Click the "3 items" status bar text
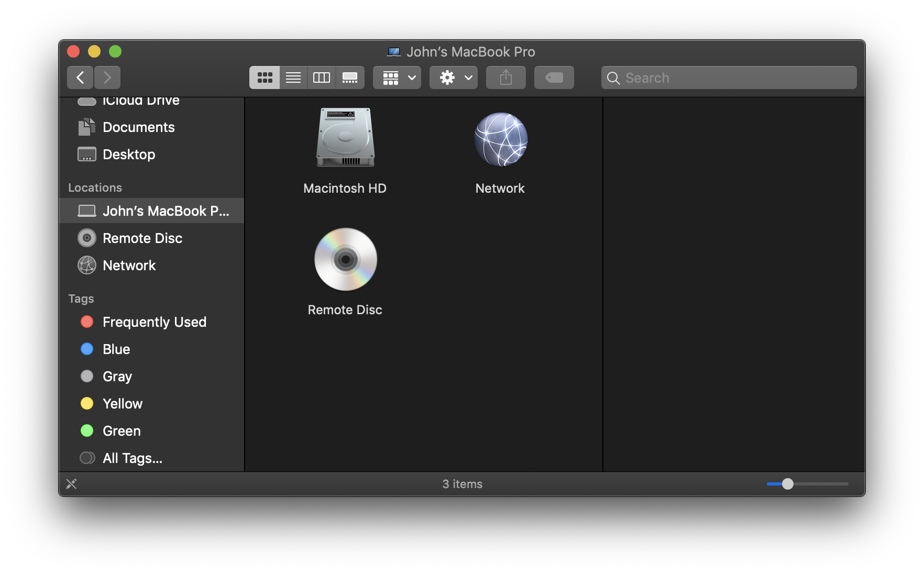 [463, 484]
